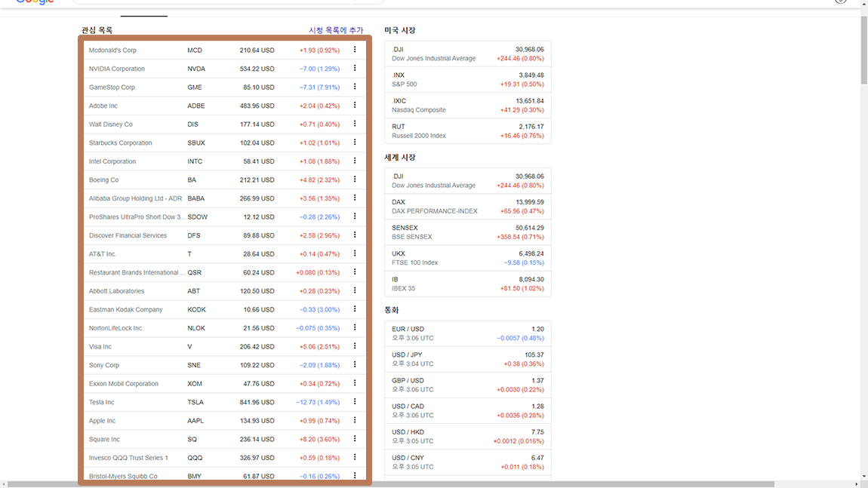This screenshot has width=868, height=488.
Task: Open the FTSE 100 Index card
Action: pyautogui.click(x=468, y=258)
